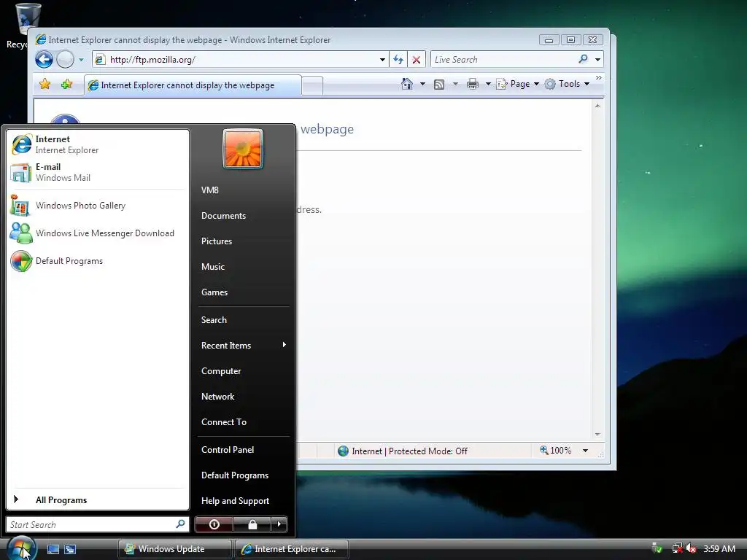The width and height of the screenshot is (747, 560).
Task: Open shutdown options arrow menu
Action: (x=279, y=525)
